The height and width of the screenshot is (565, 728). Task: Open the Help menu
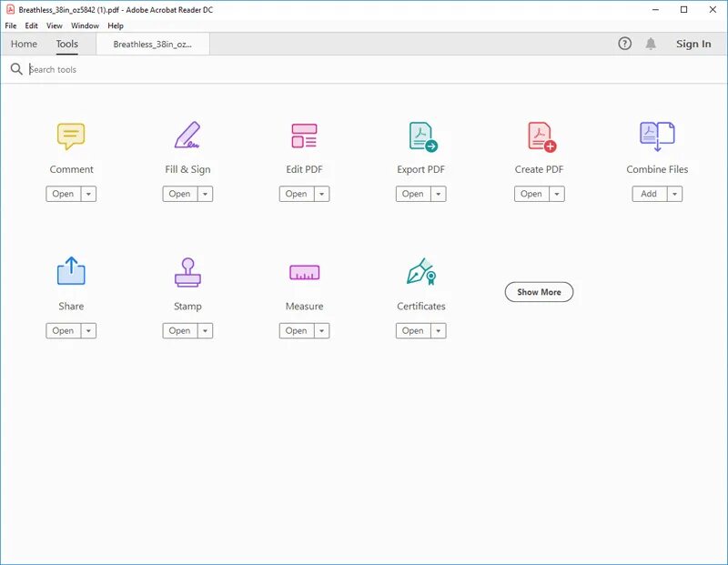(116, 25)
